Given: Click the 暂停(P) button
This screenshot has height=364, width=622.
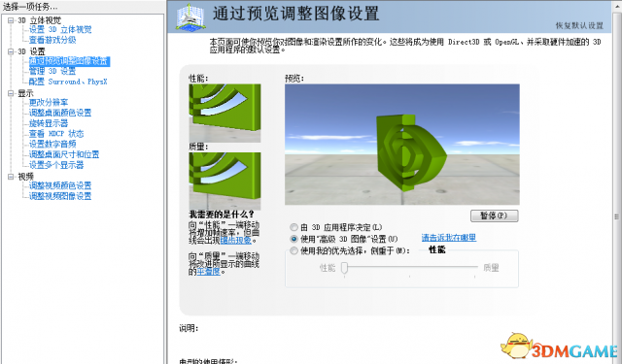Looking at the screenshot, I should click(x=495, y=215).
